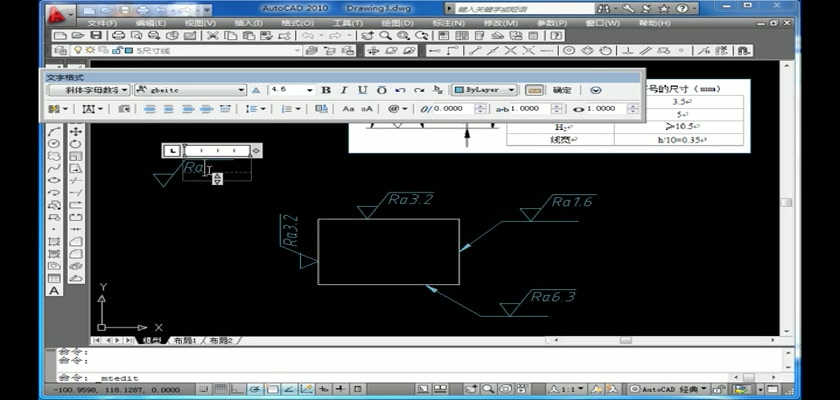Click the Zoom realtime magnifier icon

(x=385, y=36)
